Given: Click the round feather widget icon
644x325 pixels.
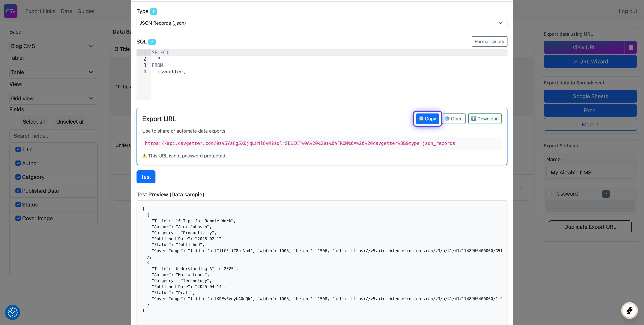Looking at the screenshot, I should (629, 310).
